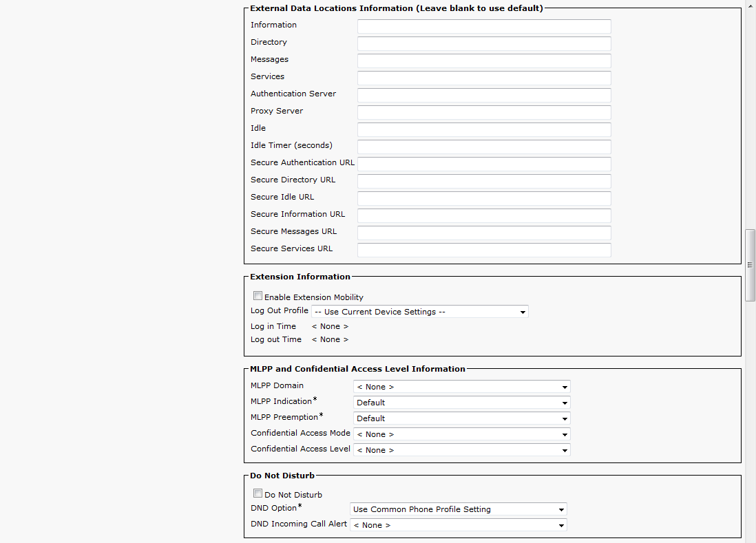Open the Confidential Access Mode dropdown

point(461,434)
